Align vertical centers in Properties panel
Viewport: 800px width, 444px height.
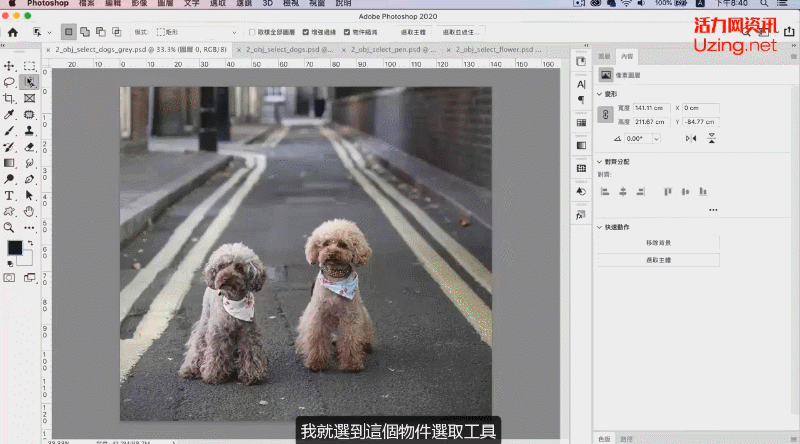click(685, 191)
